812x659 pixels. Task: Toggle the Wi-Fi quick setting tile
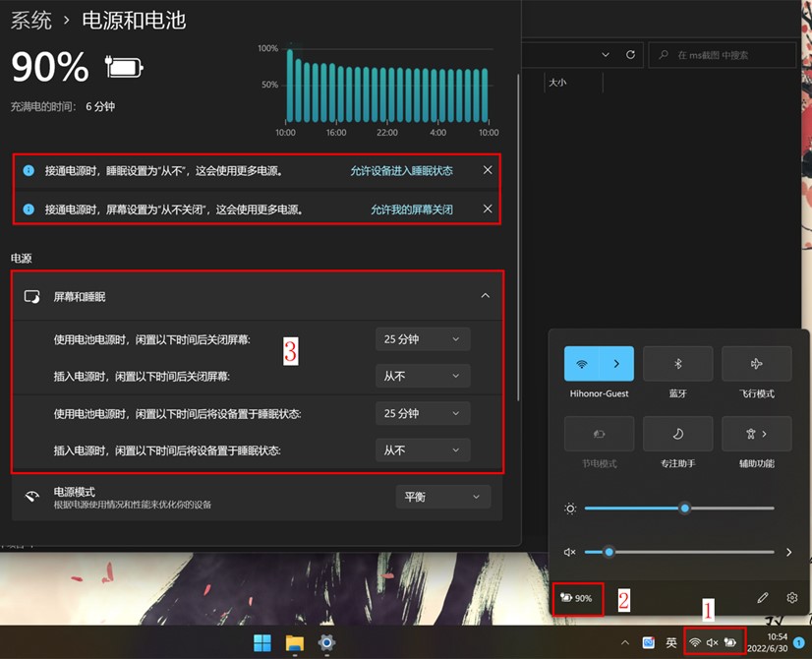click(582, 364)
